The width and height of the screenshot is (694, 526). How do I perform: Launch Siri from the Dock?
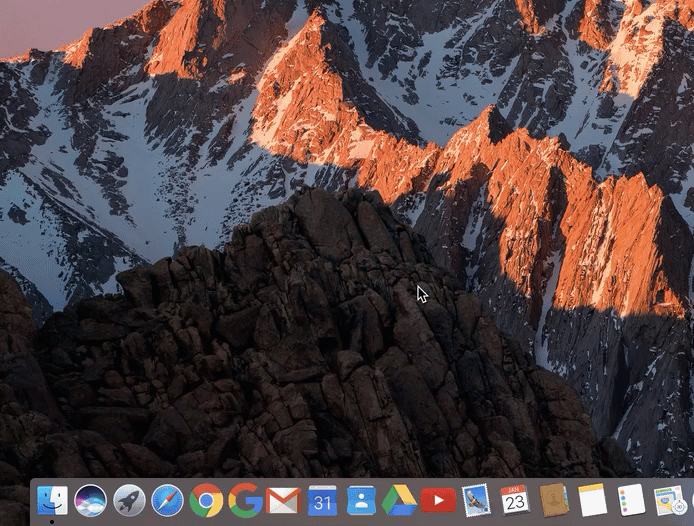point(91,500)
